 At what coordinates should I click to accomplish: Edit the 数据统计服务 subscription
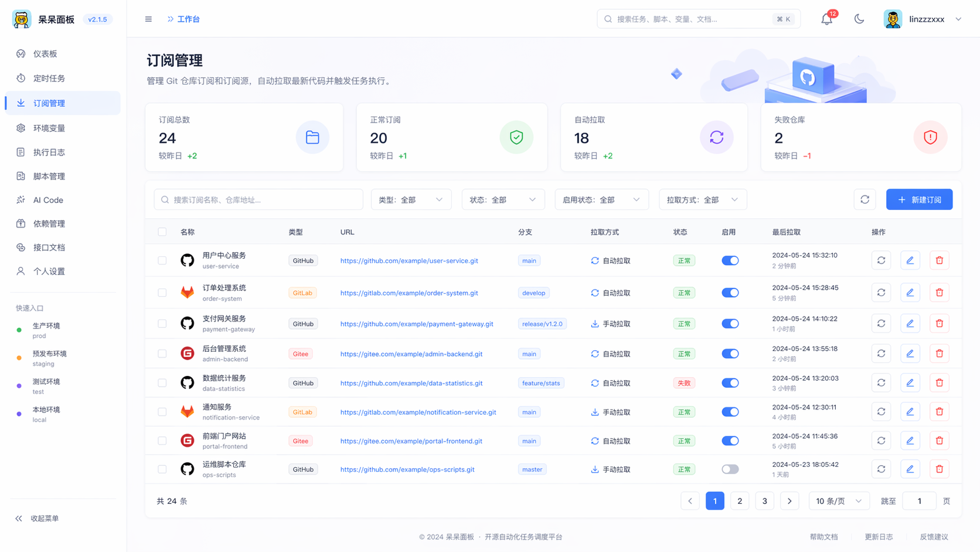(910, 383)
